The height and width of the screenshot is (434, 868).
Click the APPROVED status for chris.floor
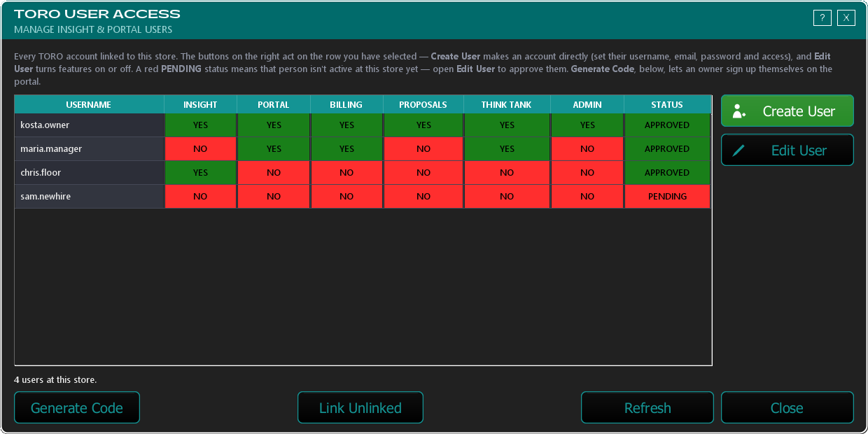click(667, 173)
